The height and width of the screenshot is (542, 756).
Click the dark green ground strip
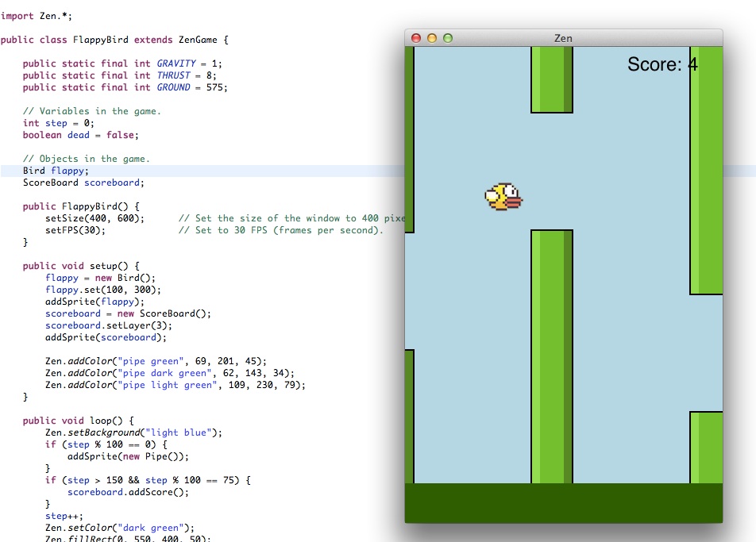click(x=564, y=503)
